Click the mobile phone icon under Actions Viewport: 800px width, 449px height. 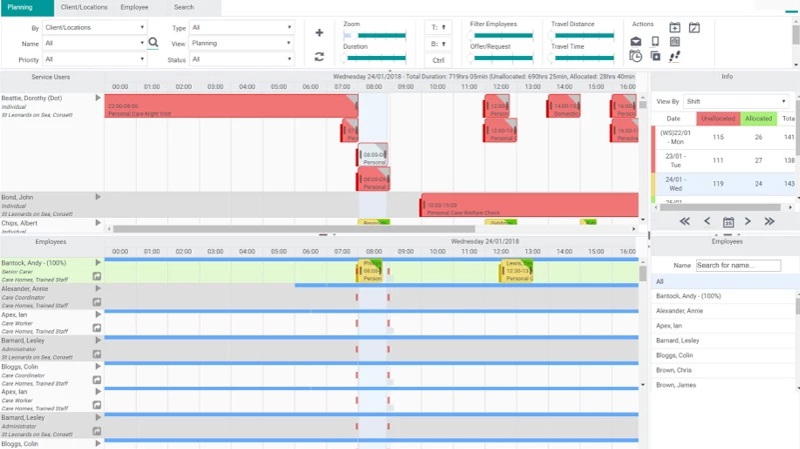click(x=655, y=42)
